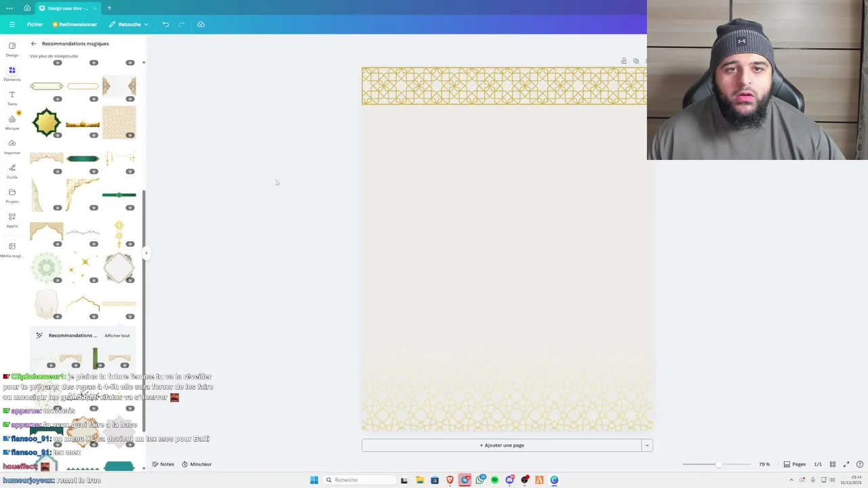The image size is (868, 488).
Task: Open the Importer uploads panel
Action: pyautogui.click(x=12, y=147)
